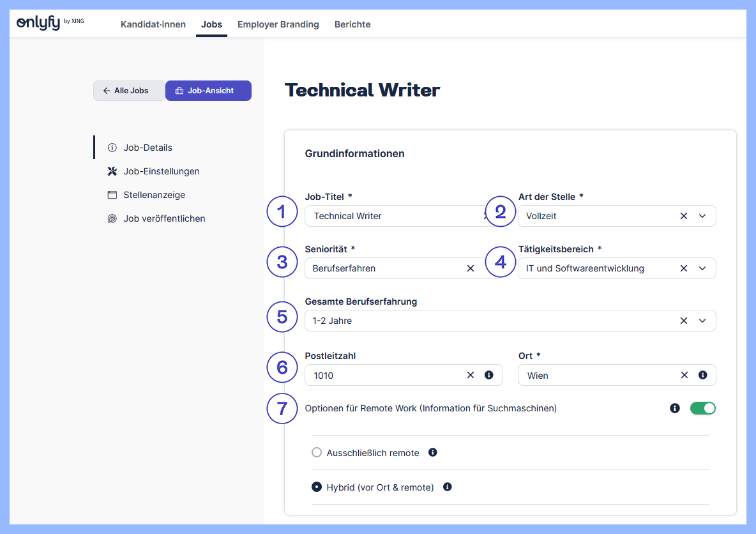Switch to the Employer Branding tab
This screenshot has height=534, width=756.
(278, 24)
